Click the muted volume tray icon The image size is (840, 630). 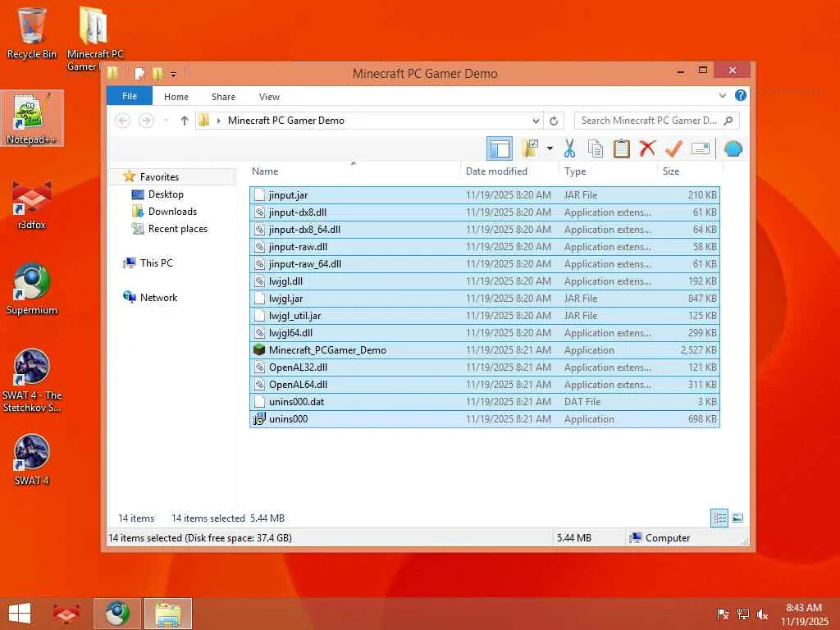(x=763, y=614)
